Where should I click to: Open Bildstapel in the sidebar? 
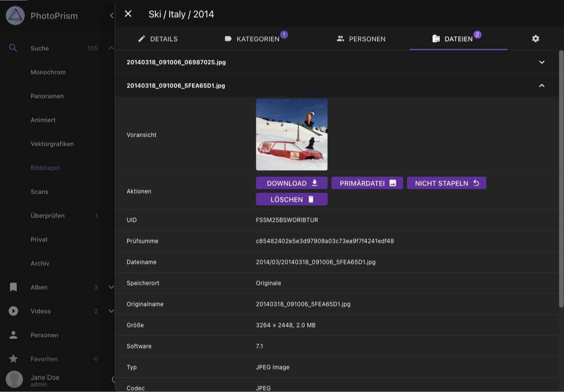tap(45, 168)
